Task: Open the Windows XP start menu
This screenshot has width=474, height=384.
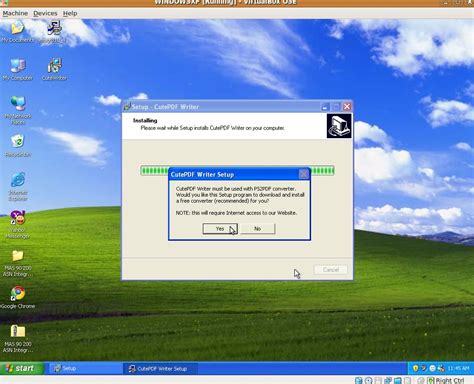Action: 21,368
